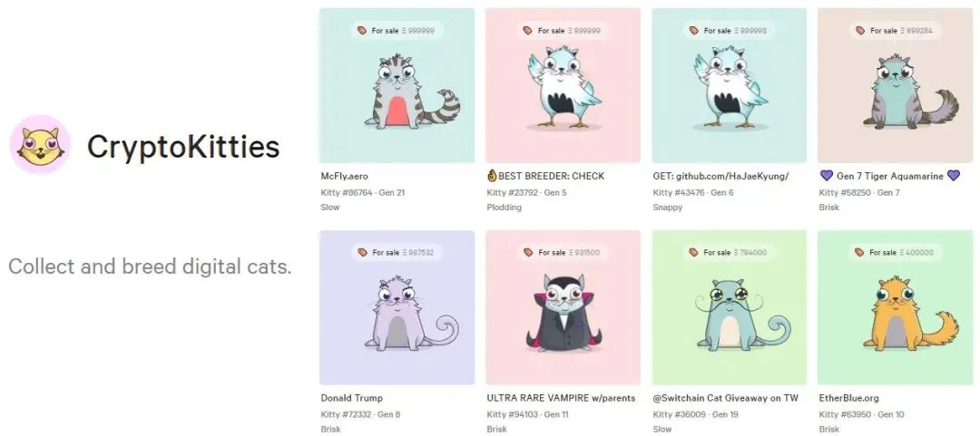Click the CryptoKitties brand name text

coord(183,146)
